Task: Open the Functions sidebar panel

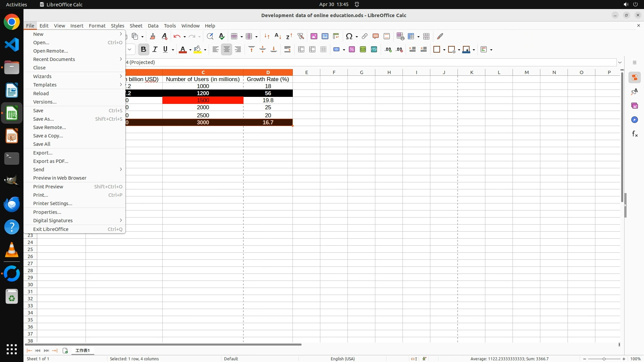Action: pyautogui.click(x=635, y=134)
